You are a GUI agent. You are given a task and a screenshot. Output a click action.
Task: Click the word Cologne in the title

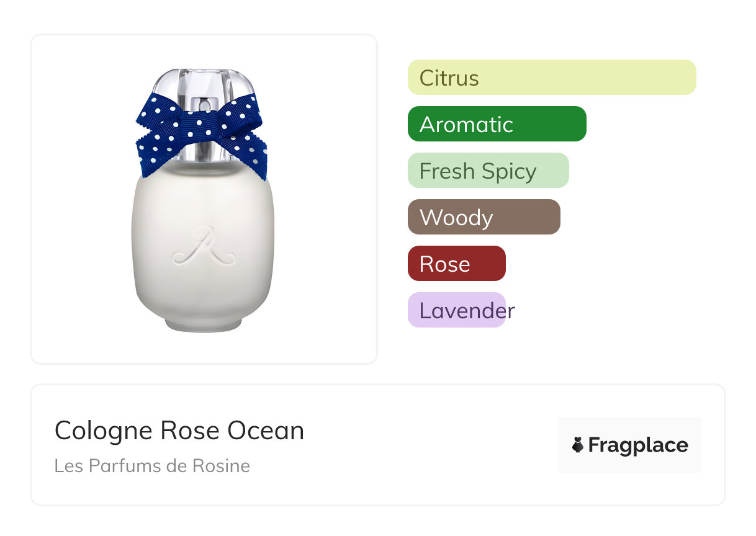(x=104, y=431)
